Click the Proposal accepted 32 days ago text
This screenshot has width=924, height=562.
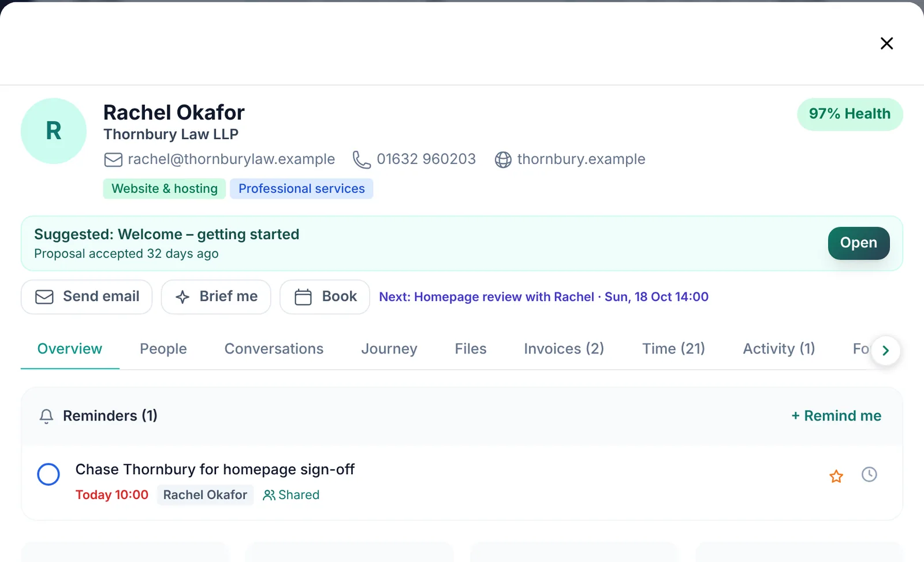(x=126, y=254)
